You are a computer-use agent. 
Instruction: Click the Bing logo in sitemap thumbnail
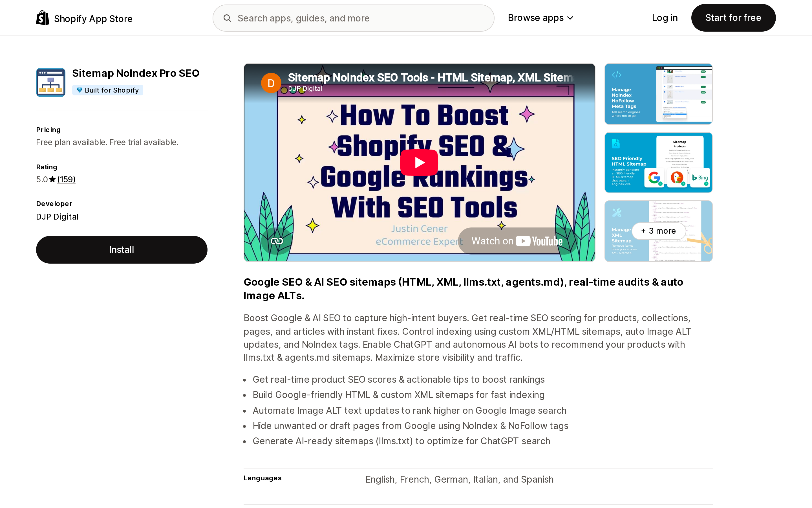pos(700,178)
